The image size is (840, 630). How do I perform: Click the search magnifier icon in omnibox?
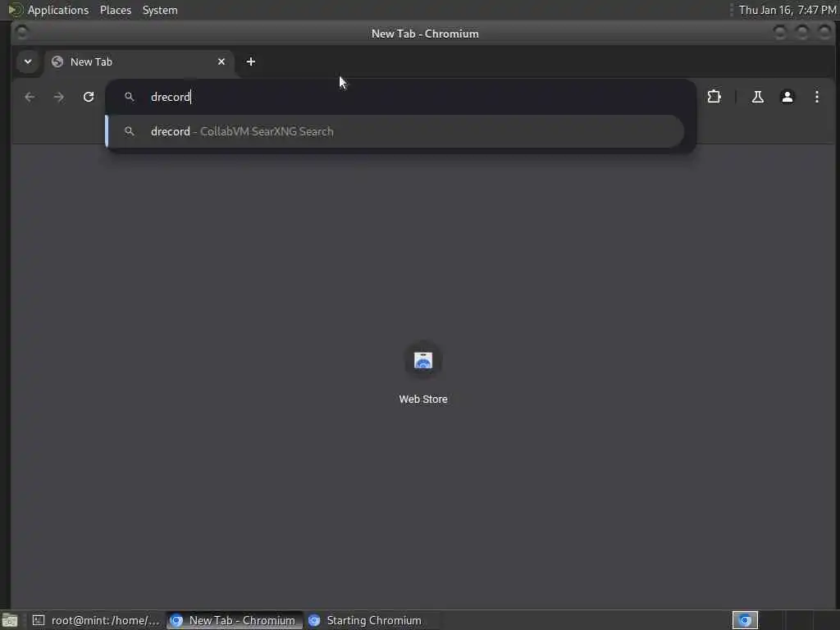[129, 97]
